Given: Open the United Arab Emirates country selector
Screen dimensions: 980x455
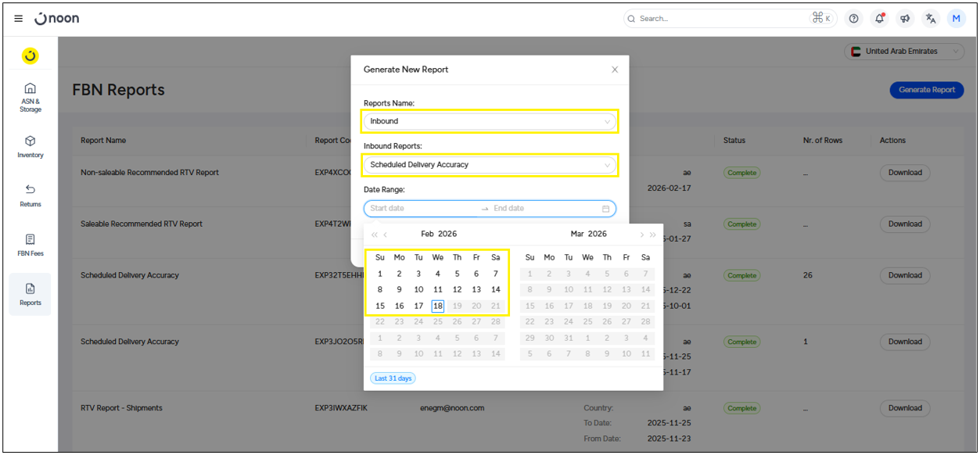Looking at the screenshot, I should point(904,52).
